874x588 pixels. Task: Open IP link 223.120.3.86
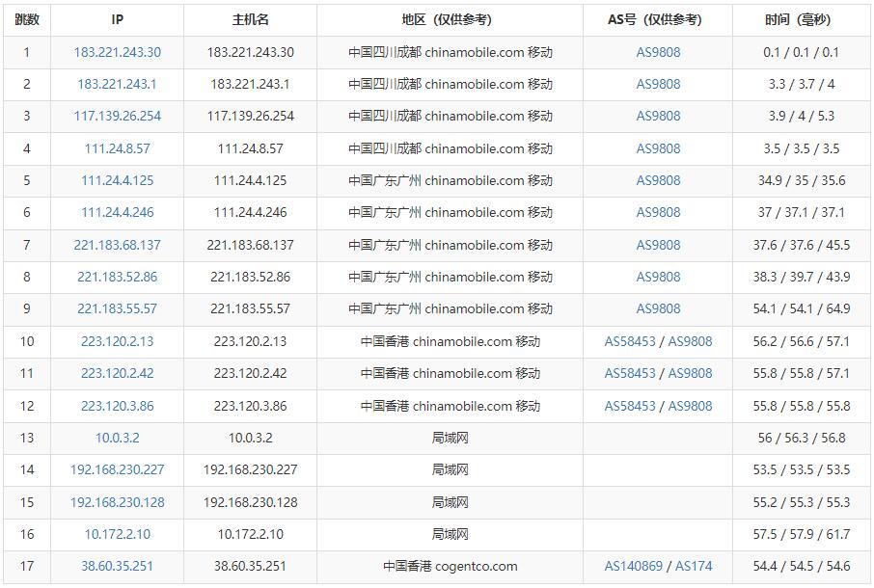(x=117, y=406)
